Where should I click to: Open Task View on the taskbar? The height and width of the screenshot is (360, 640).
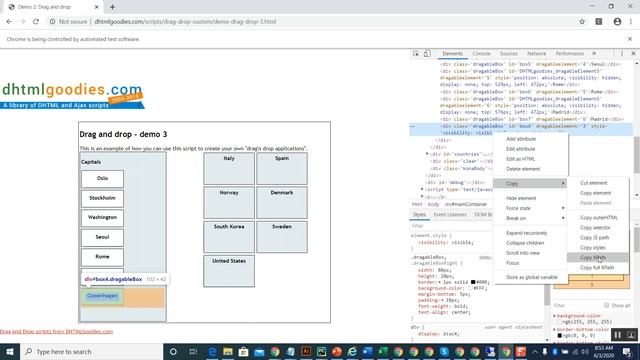tap(193, 351)
